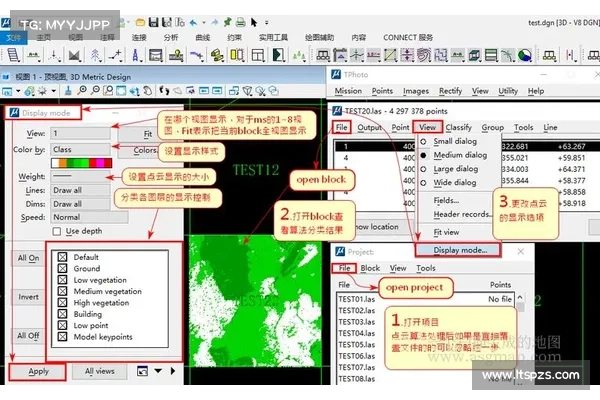This screenshot has height=400, width=600.
Task: Click the open folder icon in quick access bar
Action: point(140,23)
